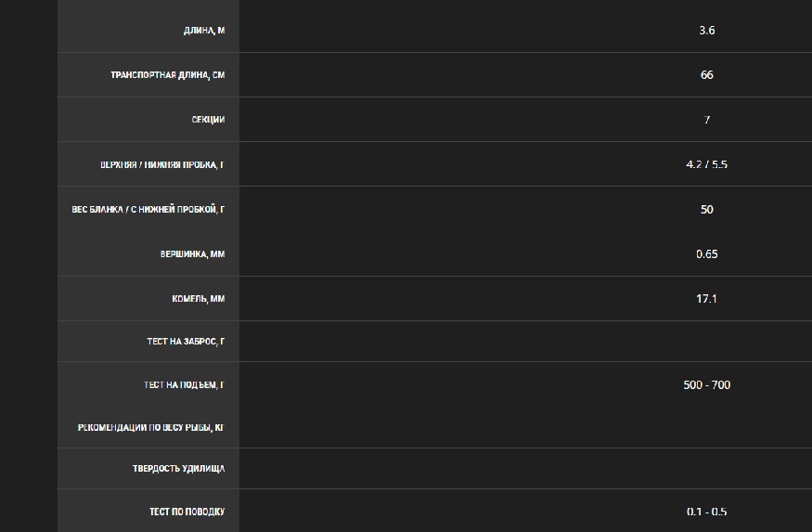Click the РЕКОМЕНДАЦИИ ПО ВЕСУ РЫБЫ label
Screen dimensions: 812x532
coord(151,427)
